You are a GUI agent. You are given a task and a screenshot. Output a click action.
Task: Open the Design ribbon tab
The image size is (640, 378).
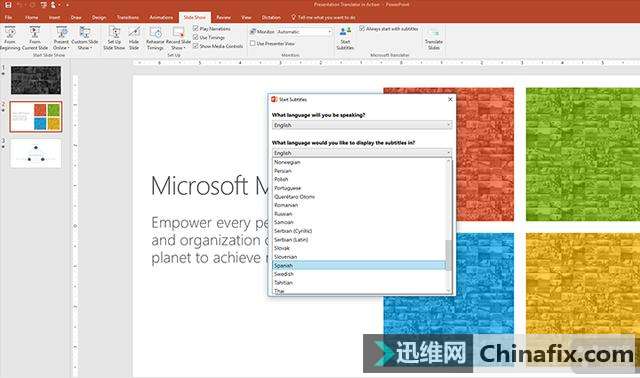[99, 18]
